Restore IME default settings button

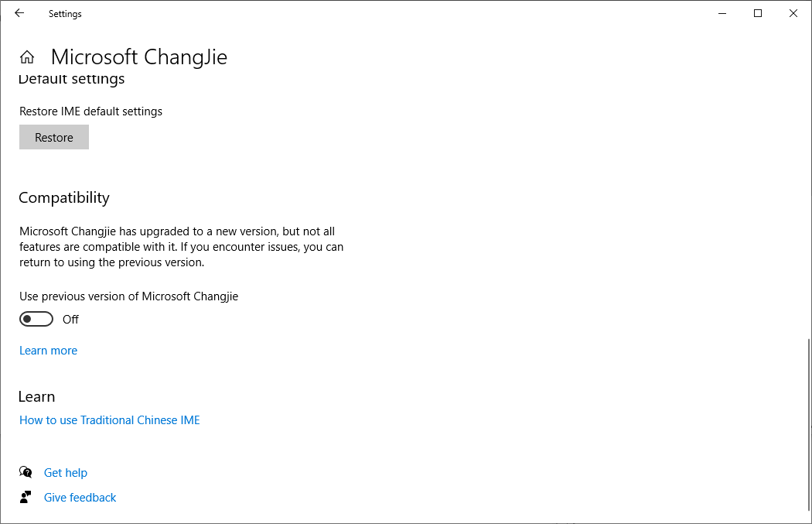point(54,137)
